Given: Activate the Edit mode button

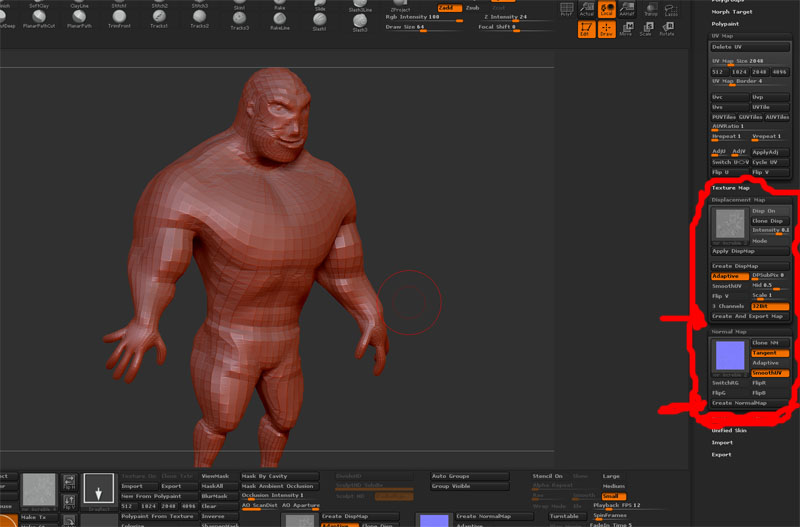Looking at the screenshot, I should [586, 31].
